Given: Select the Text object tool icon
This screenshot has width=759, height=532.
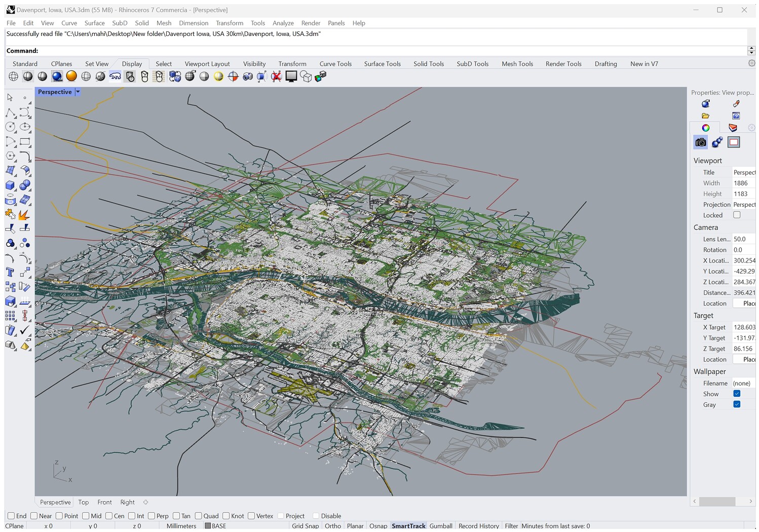Looking at the screenshot, I should coord(10,273).
